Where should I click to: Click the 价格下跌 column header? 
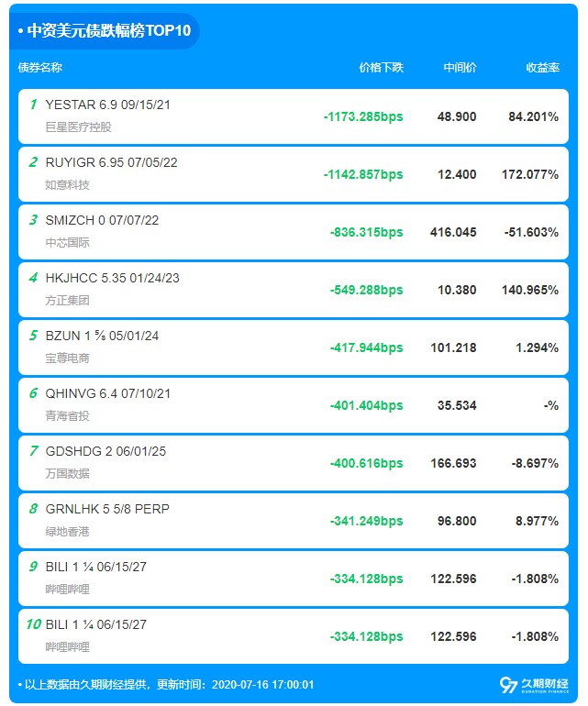[382, 68]
